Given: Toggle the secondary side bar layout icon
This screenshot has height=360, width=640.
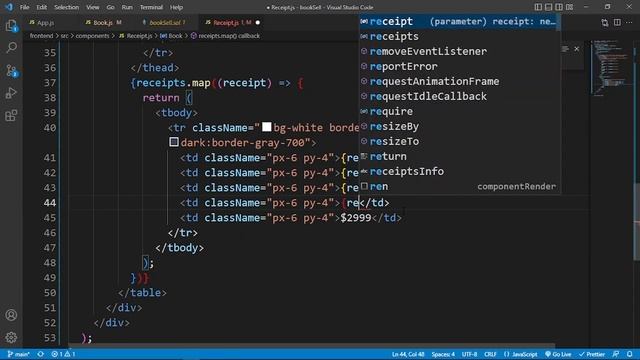Looking at the screenshot, I should coord(559,7).
